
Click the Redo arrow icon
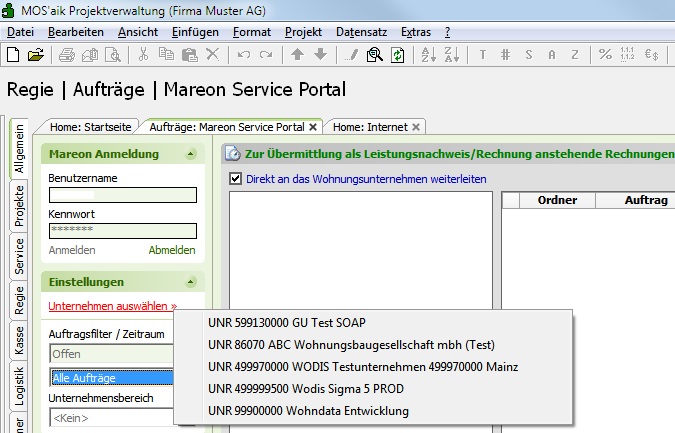[266, 55]
